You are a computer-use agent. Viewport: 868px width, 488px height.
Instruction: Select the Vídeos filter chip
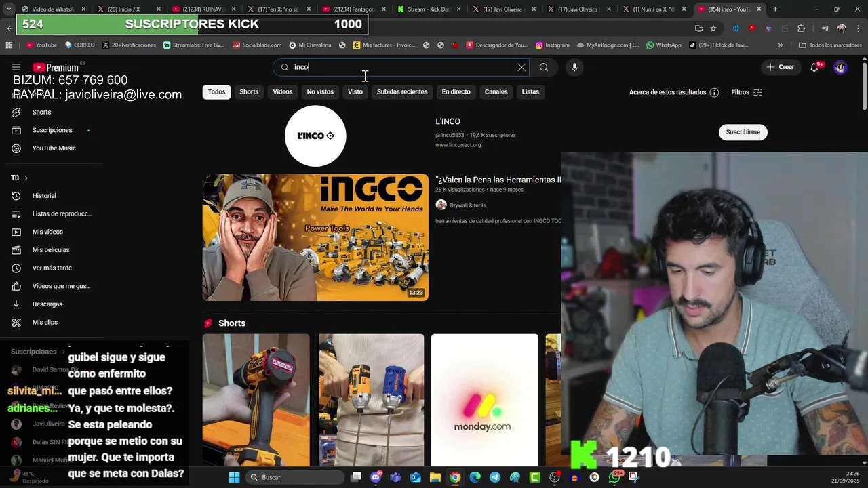tap(283, 92)
